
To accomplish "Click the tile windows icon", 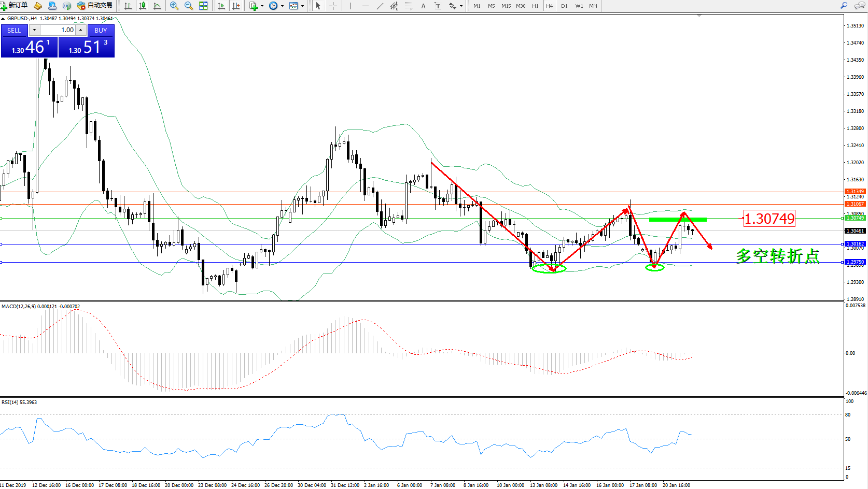I will [203, 6].
